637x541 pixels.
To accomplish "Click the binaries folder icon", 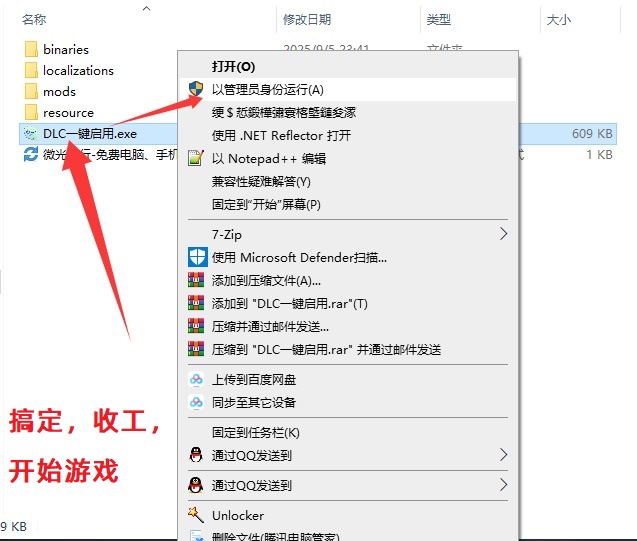I will (x=31, y=49).
